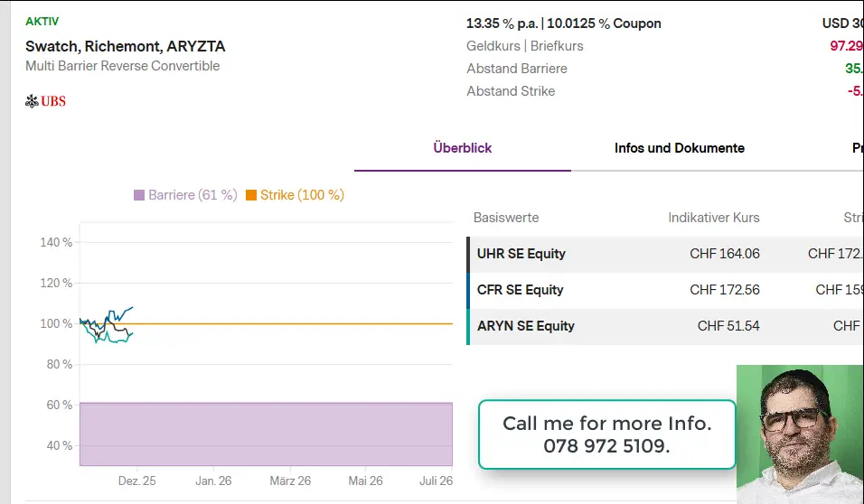Click Multi Barrier Reverse Convertible subtitle
This screenshot has width=864, height=504.
pos(122,66)
